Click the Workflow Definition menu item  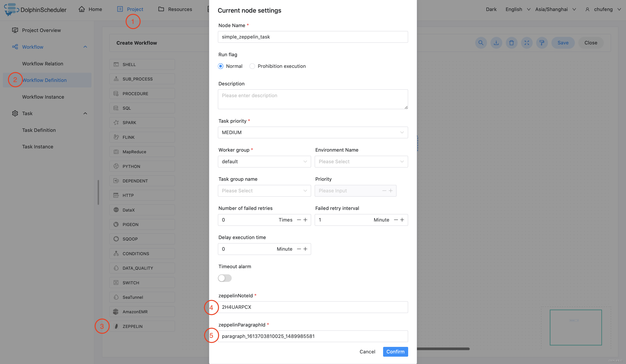point(44,80)
